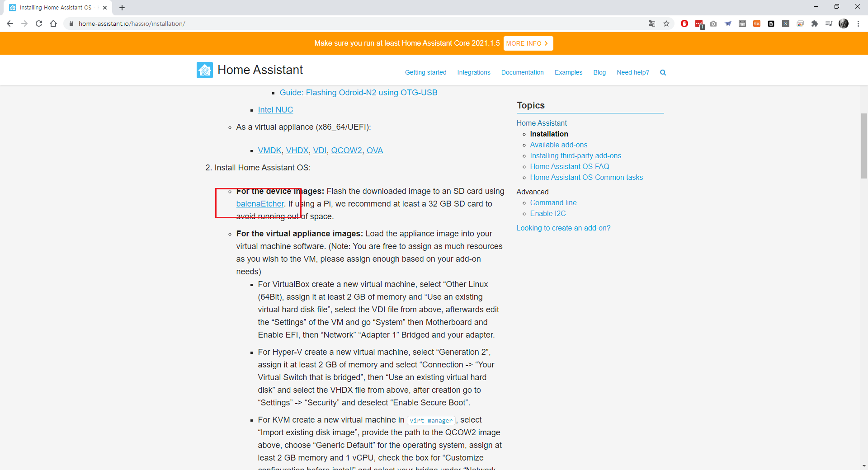868x470 pixels.
Task: Open the red stop-hand ad blocker extension
Action: pos(684,23)
